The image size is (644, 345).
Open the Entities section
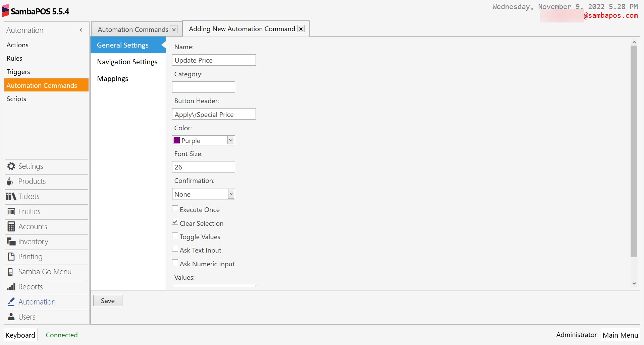29,211
